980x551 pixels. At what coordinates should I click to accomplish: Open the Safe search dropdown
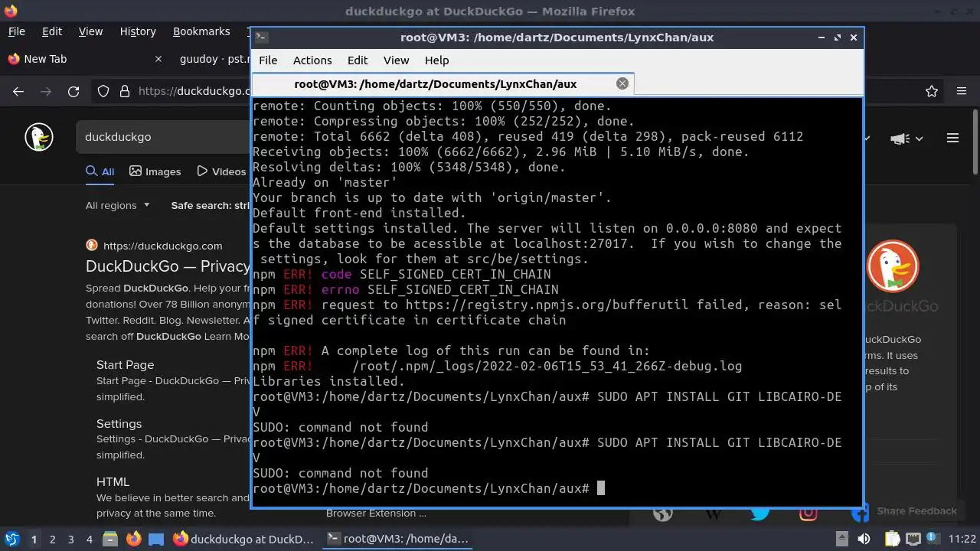[x=211, y=205]
